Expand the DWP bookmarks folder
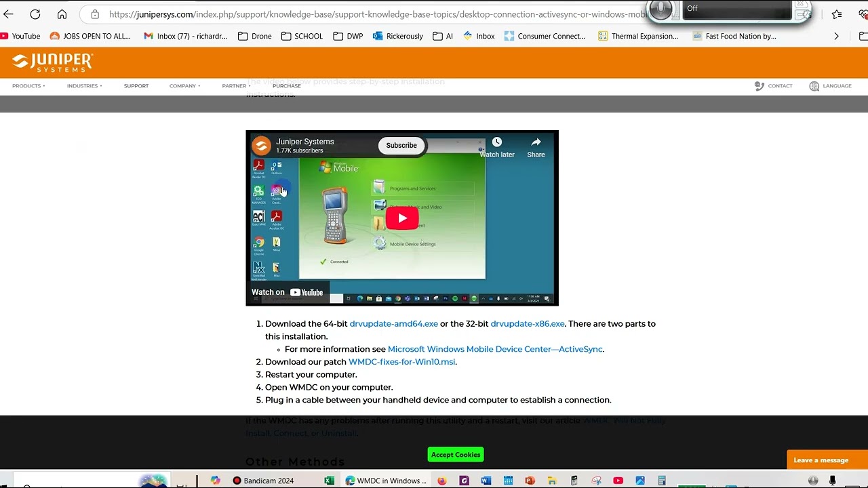Image resolution: width=868 pixels, height=488 pixels. coord(348,36)
